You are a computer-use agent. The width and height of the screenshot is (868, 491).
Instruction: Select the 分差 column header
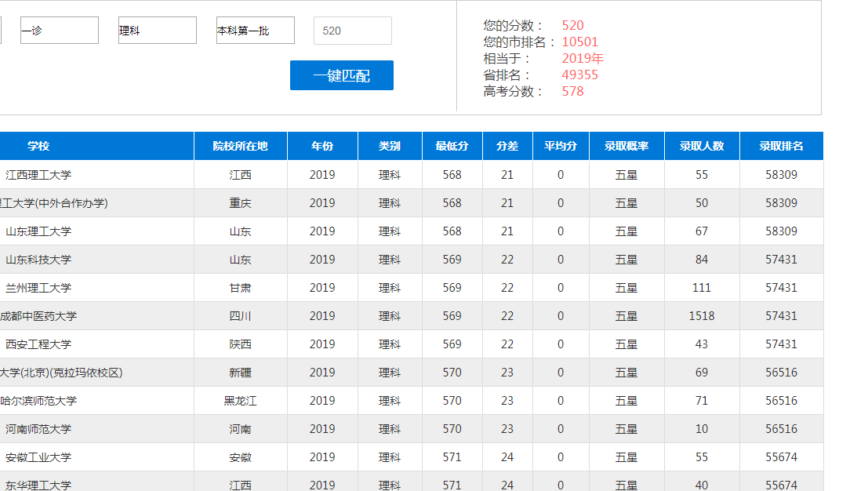(x=507, y=146)
